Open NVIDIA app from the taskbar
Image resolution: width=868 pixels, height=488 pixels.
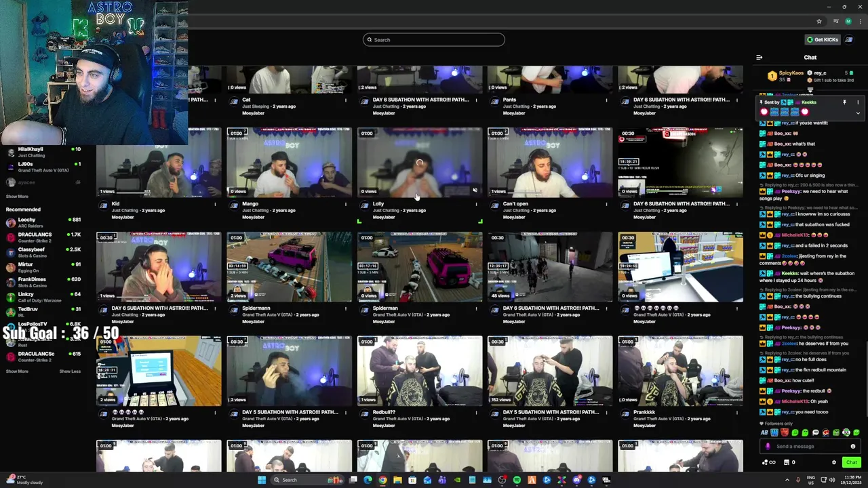pyautogui.click(x=457, y=480)
